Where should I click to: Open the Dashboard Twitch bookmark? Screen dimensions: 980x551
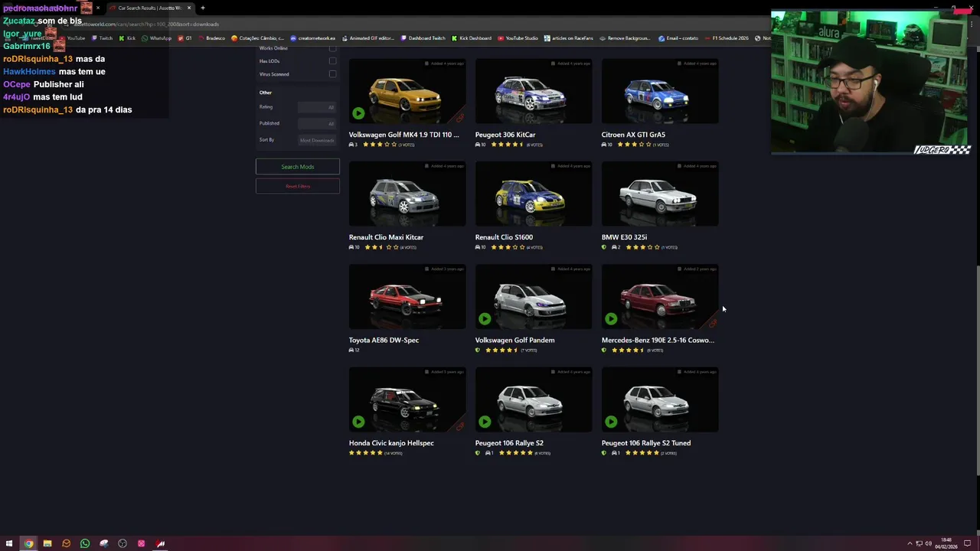coord(423,37)
